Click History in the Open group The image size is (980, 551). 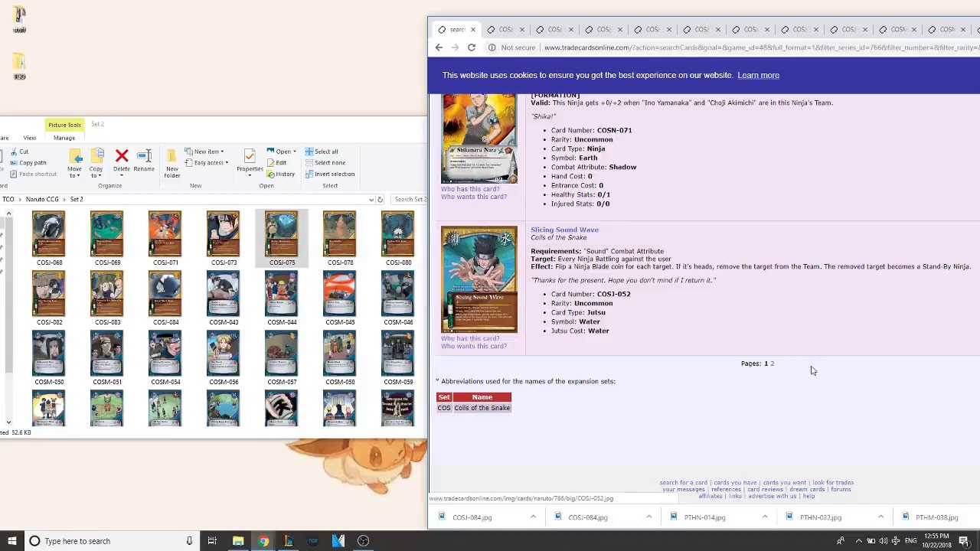tap(281, 174)
